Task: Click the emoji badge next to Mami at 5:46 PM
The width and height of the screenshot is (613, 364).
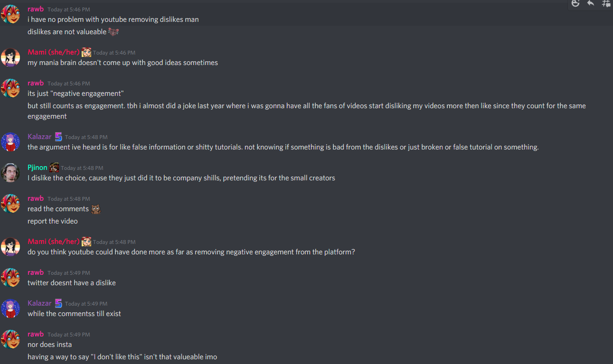Action: point(86,52)
